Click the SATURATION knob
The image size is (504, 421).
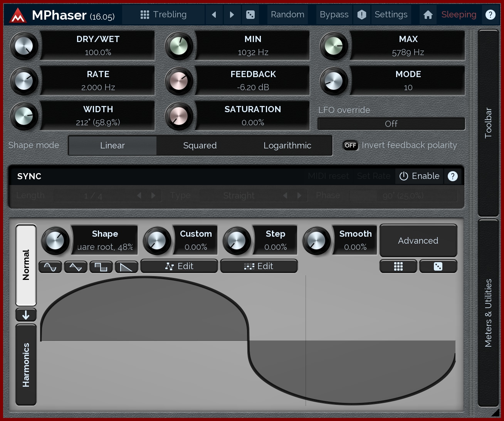[x=179, y=116]
